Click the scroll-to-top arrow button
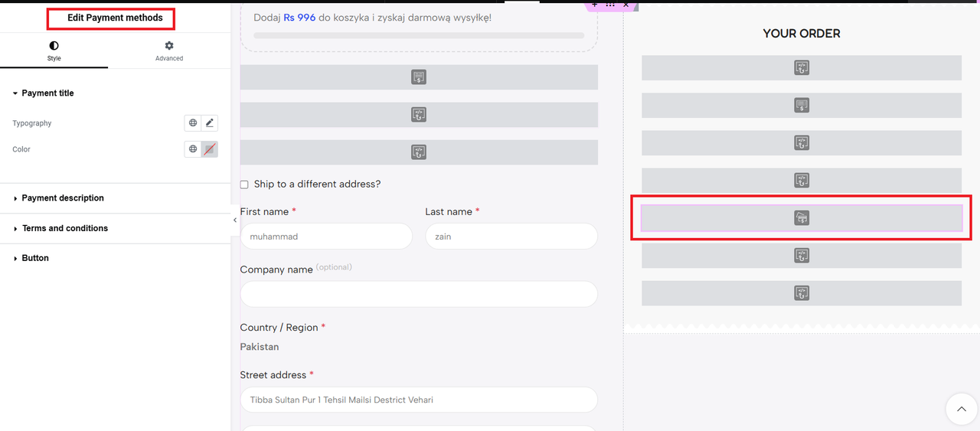Viewport: 980px width, 431px height. click(961, 410)
